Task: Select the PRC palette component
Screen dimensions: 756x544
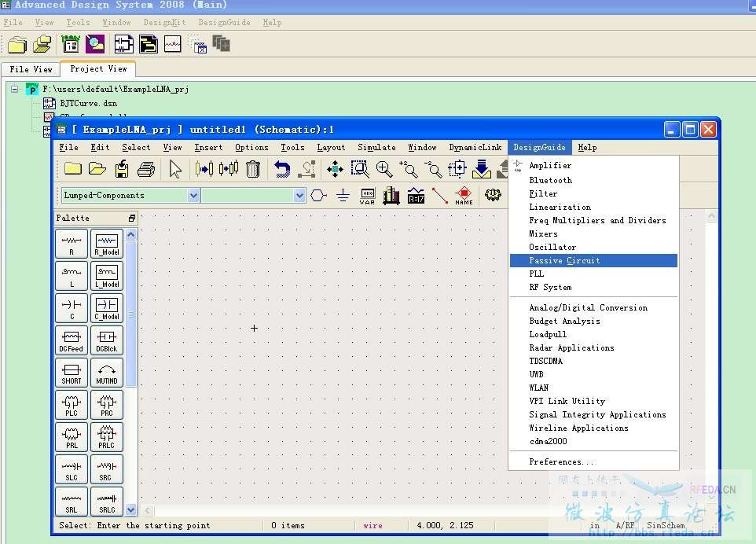Action: (107, 405)
